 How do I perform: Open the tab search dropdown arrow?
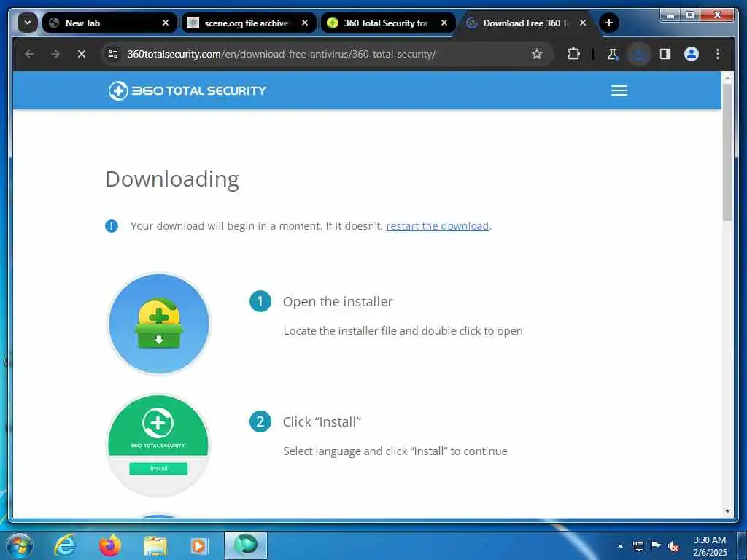coord(28,23)
